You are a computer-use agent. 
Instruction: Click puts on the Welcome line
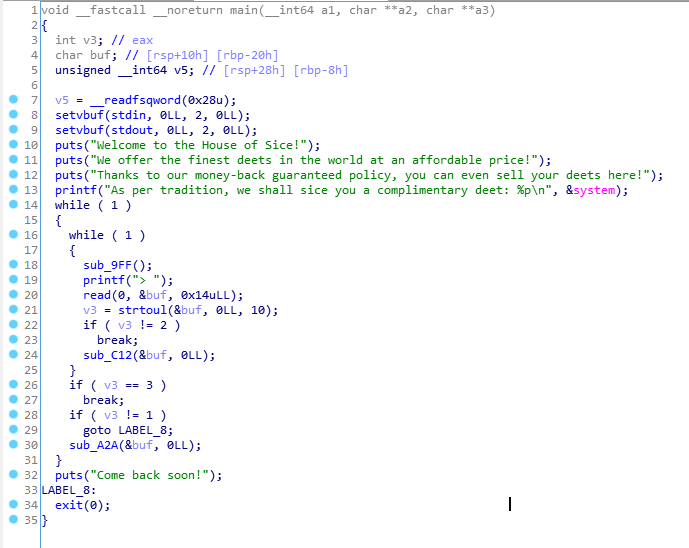(x=69, y=145)
